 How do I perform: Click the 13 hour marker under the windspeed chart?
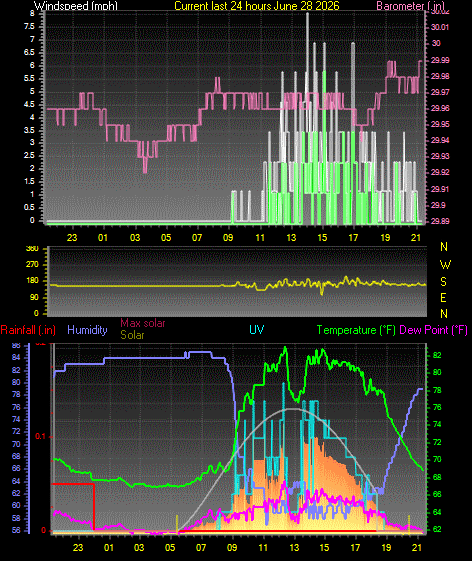291,238
